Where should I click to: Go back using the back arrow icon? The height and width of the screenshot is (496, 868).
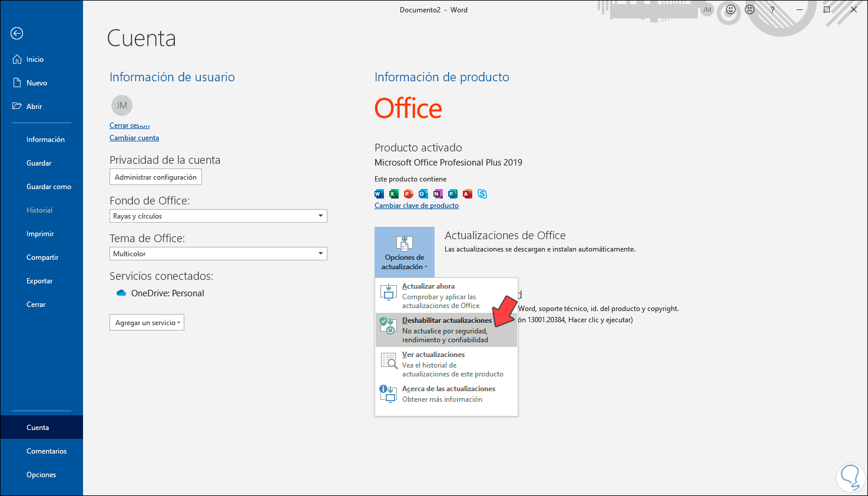pos(17,34)
